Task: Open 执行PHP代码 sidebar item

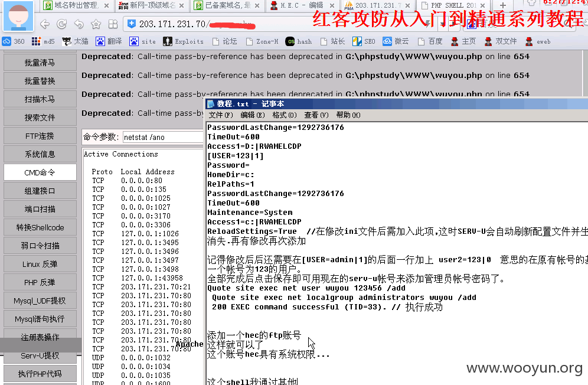Action: [40, 374]
